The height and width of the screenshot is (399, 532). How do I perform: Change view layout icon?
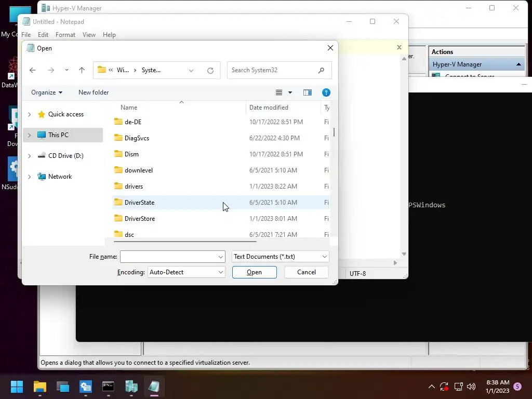pos(279,92)
